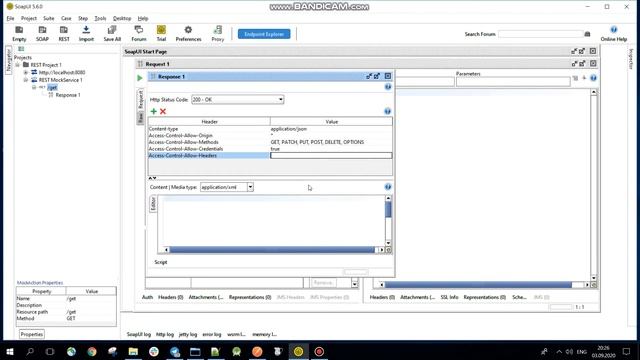The image size is (640, 360).
Task: Click the Import project icon
Action: 86,33
